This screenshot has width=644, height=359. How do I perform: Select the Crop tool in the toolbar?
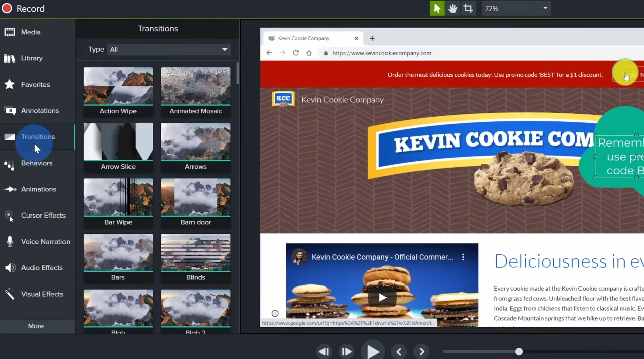(x=468, y=8)
